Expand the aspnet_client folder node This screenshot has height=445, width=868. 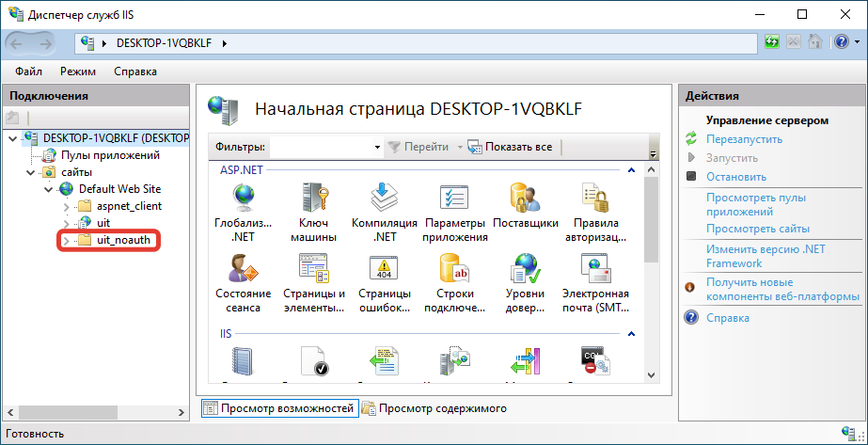click(66, 207)
